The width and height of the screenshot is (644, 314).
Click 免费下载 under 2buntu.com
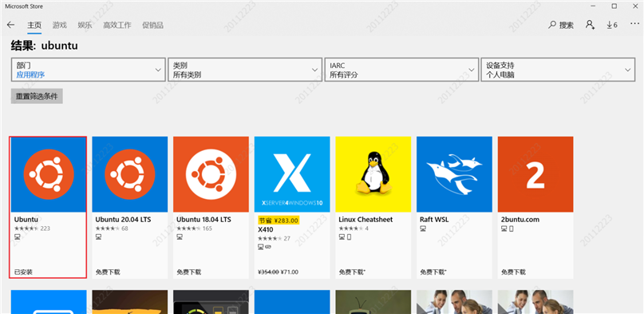point(513,272)
